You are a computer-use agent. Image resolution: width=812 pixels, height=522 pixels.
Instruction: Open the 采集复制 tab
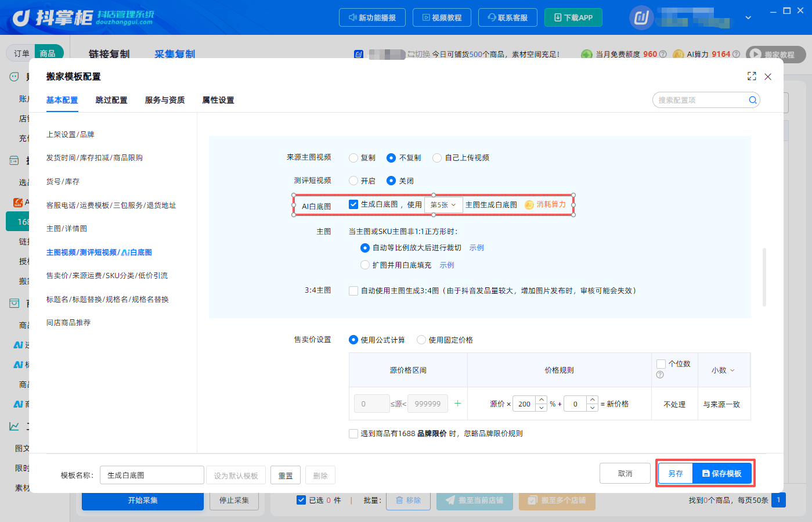click(175, 54)
